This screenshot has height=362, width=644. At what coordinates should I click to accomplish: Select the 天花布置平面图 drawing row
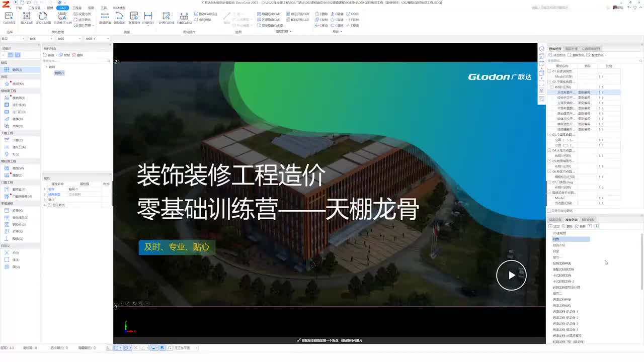pyautogui.click(x=584, y=93)
